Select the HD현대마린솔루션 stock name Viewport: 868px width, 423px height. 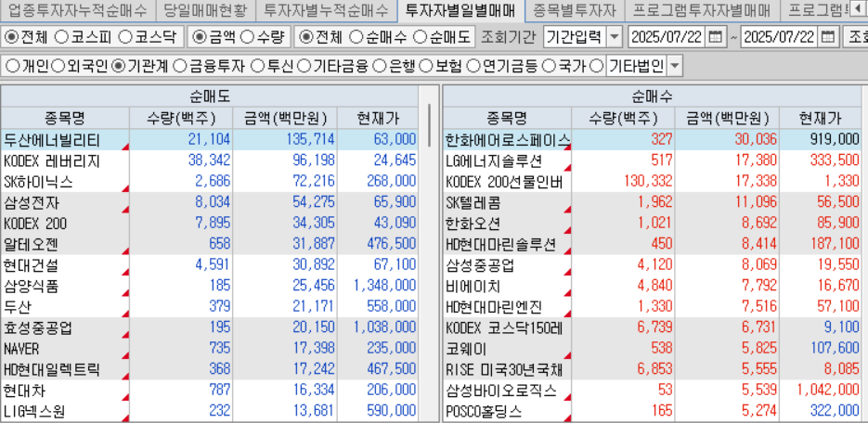coord(501,244)
